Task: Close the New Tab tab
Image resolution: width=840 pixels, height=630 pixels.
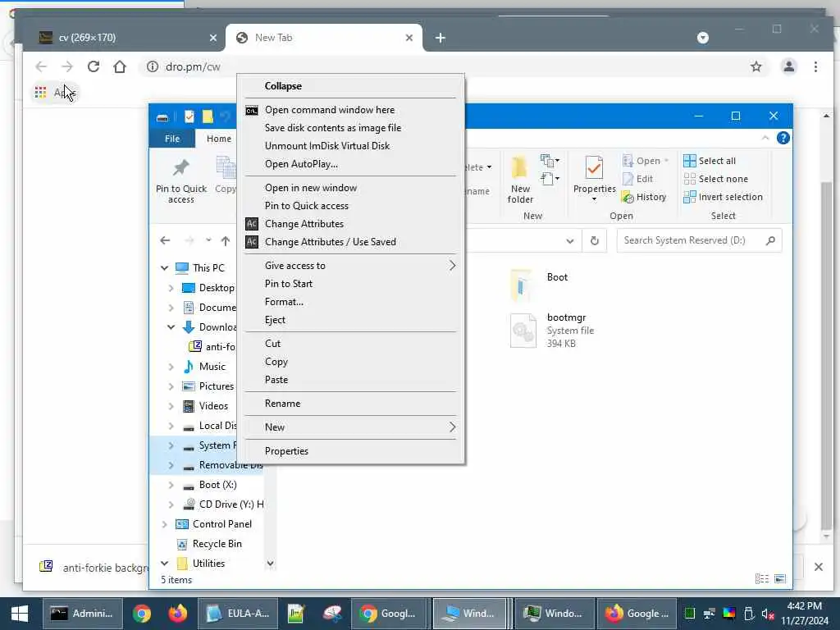Action: pos(409,38)
